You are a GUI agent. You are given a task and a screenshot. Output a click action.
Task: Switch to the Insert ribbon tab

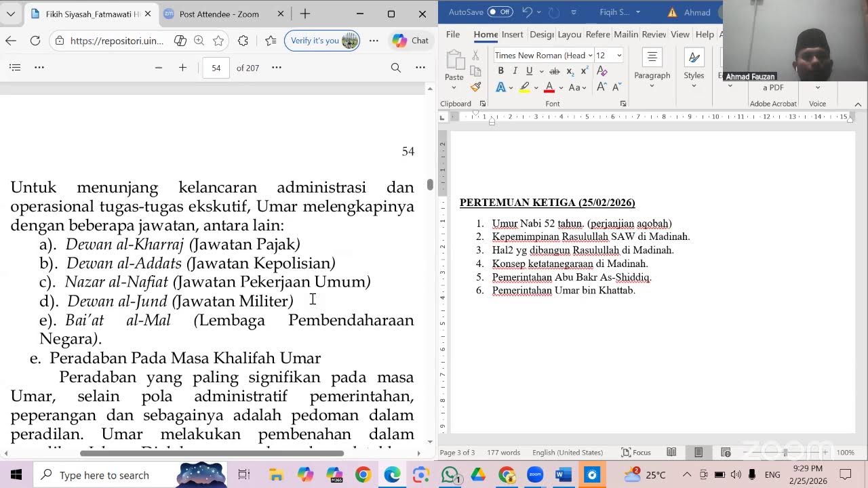pos(512,35)
